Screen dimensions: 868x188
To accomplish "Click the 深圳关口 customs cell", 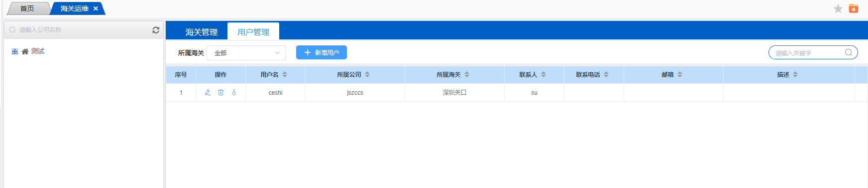I will click(454, 93).
